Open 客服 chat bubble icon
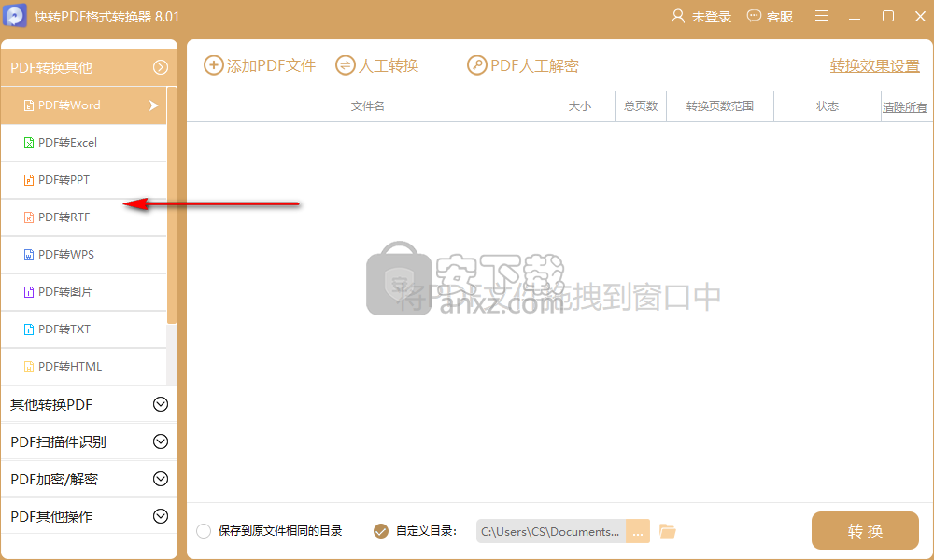The height and width of the screenshot is (560, 934). 754,16
